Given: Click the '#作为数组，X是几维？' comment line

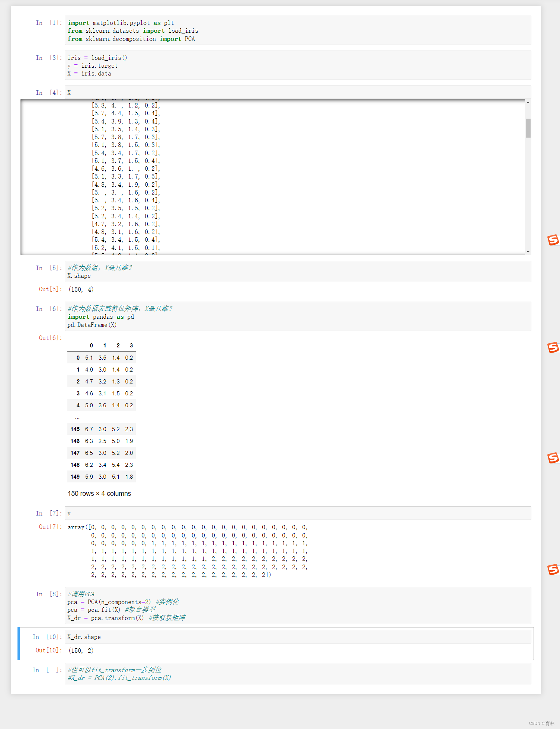Looking at the screenshot, I should (x=100, y=268).
